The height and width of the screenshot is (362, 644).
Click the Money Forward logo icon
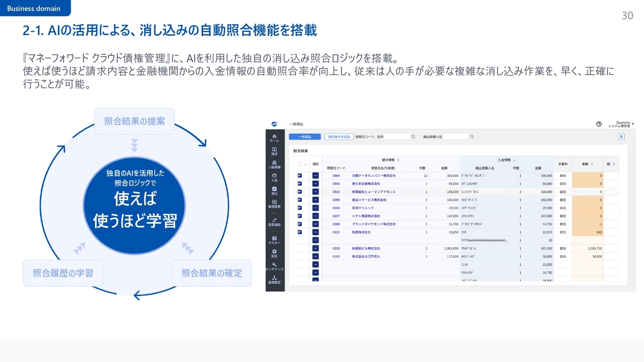click(x=274, y=124)
